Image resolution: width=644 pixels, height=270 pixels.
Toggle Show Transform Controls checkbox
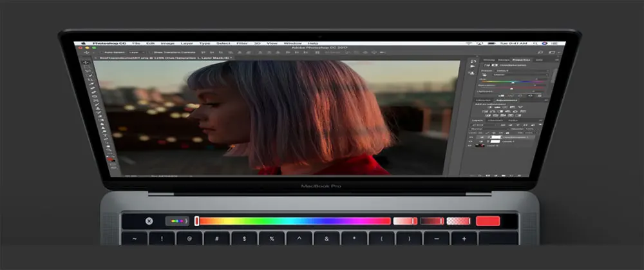pos(151,53)
